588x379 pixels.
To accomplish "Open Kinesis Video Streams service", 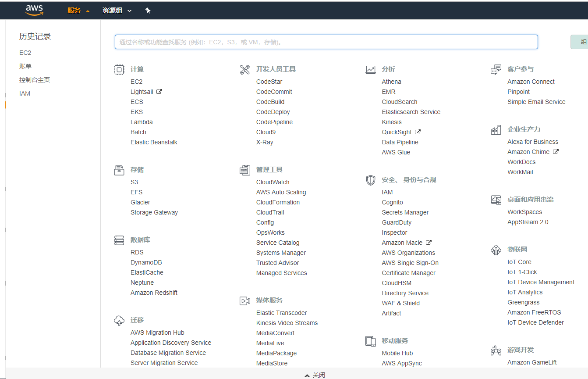I will [x=287, y=323].
